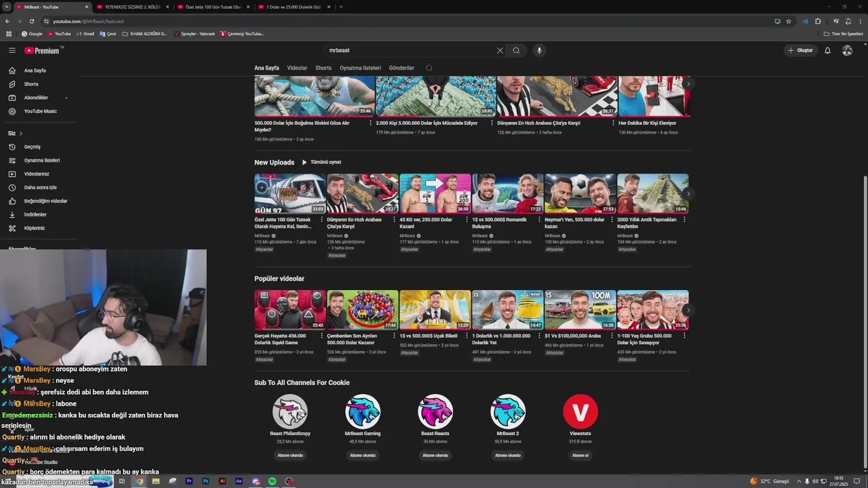868x488 pixels.
Task: Open YouTube Music from the sidebar
Action: (41, 111)
